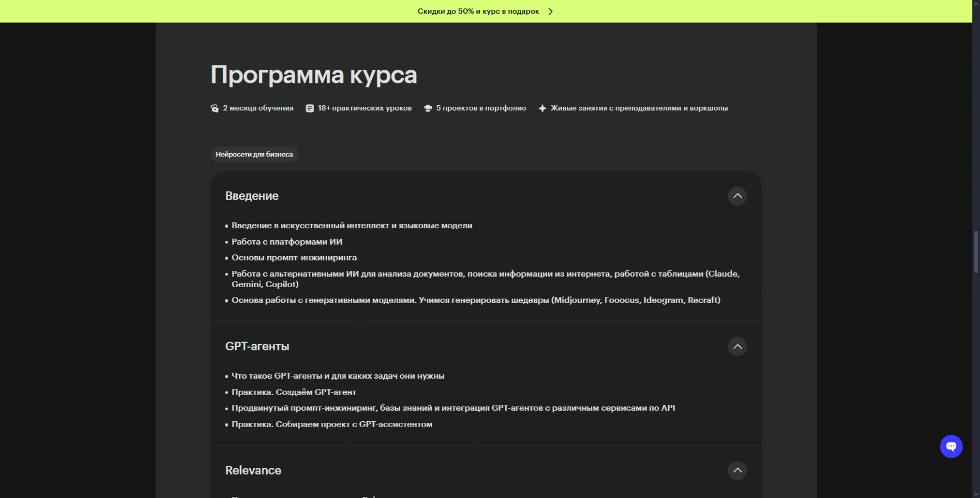Click the Программа курса heading
The height and width of the screenshot is (498, 980).
click(314, 75)
